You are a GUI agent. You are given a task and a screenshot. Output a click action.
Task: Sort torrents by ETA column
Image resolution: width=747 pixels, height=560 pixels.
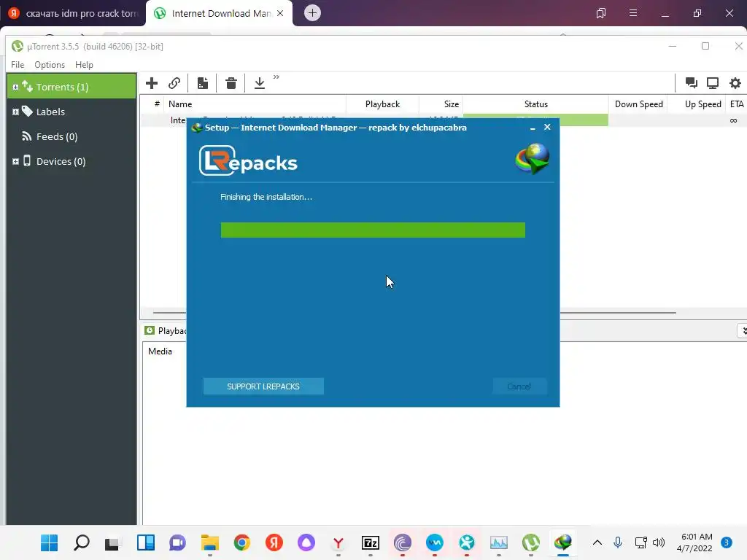tap(737, 104)
